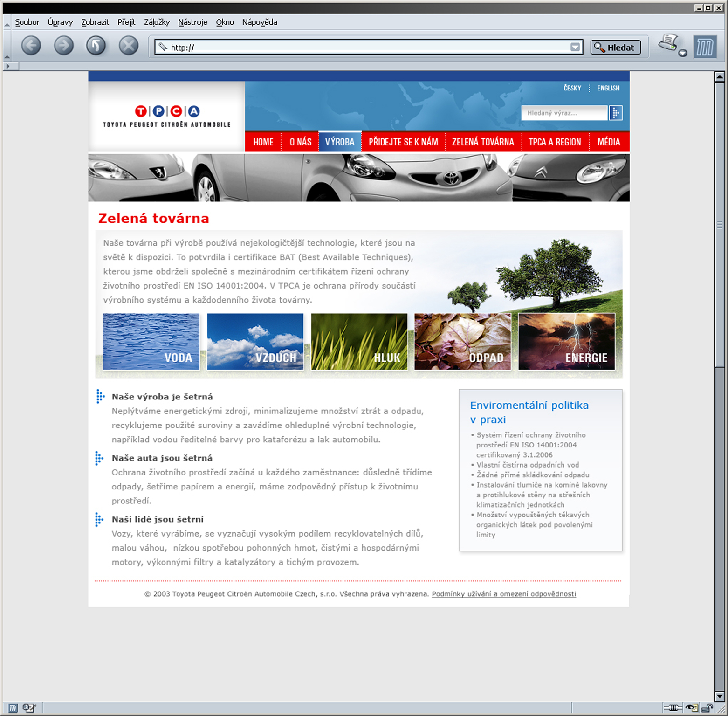
Task: Click the heading 'Naše výroba je šetrná'
Action: (162, 397)
